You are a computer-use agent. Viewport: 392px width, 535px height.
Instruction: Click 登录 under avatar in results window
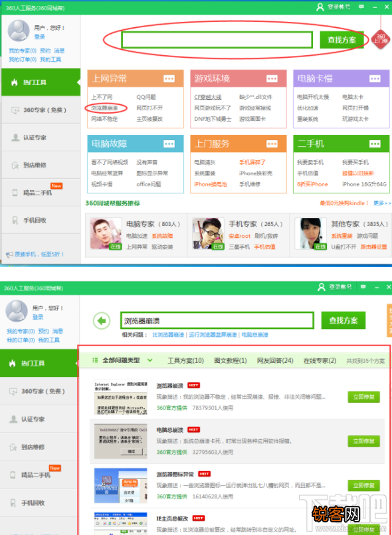point(38,317)
